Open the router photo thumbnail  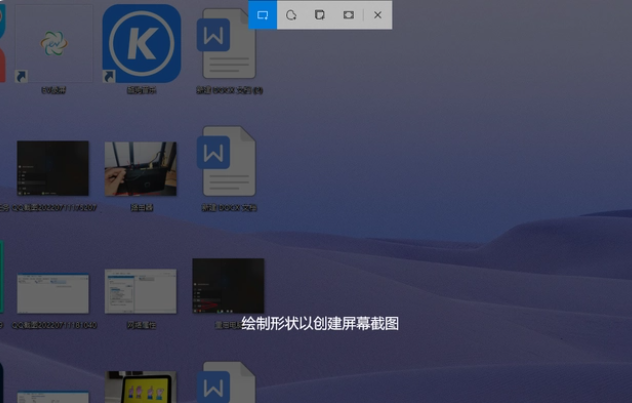tap(141, 168)
